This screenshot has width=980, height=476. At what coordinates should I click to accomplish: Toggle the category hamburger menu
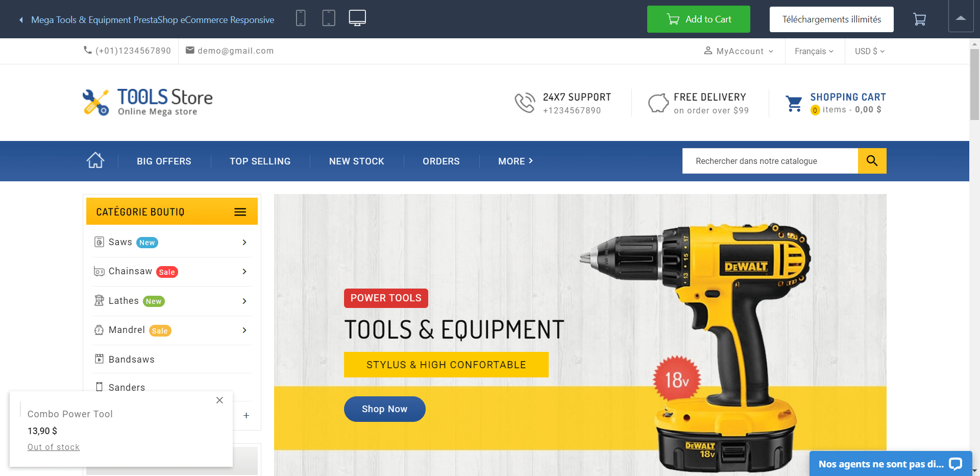point(240,212)
